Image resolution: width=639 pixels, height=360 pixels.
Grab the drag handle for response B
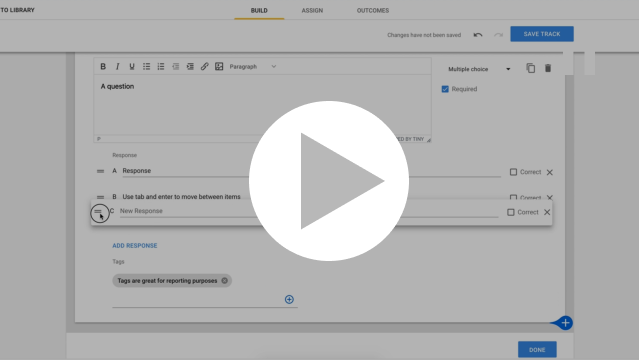(x=100, y=197)
